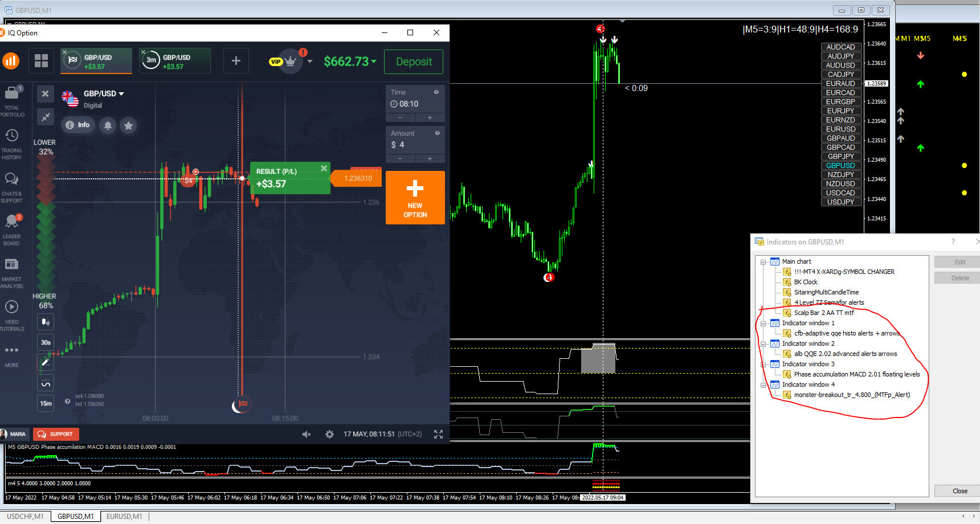
Task: Switch to the GBPUSD,M1 chart tab
Action: [76, 517]
